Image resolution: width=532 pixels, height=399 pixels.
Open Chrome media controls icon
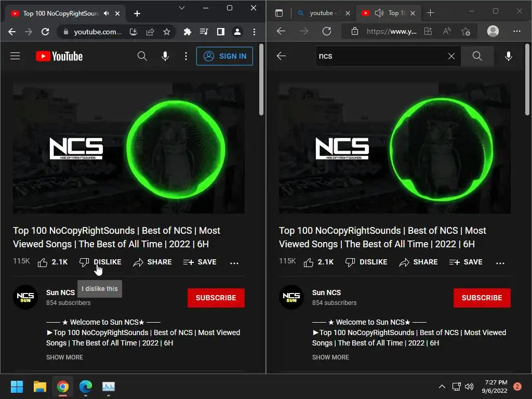[204, 32]
